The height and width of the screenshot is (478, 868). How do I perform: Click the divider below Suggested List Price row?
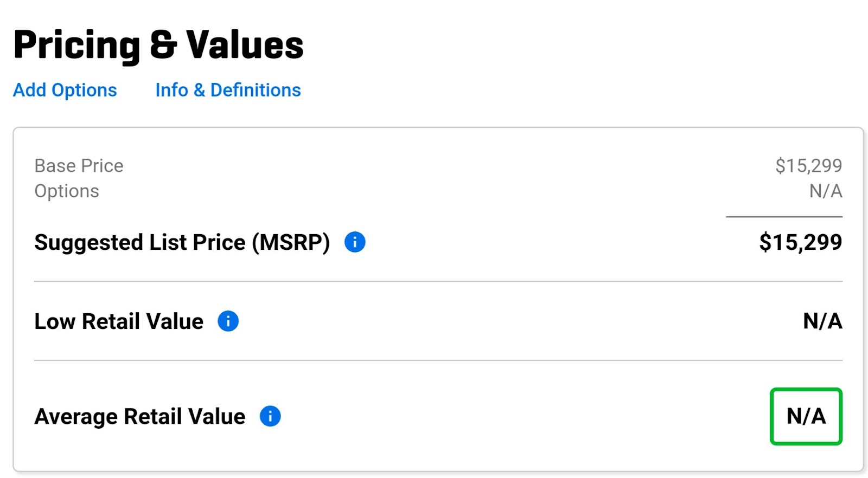coord(438,281)
